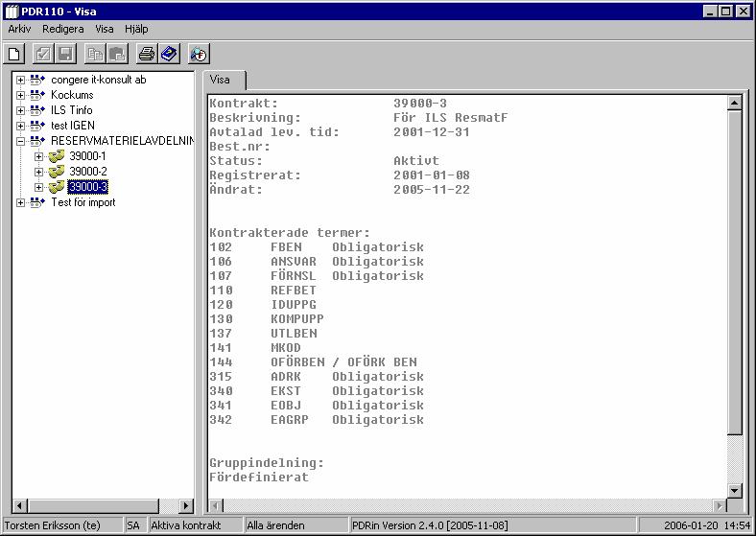Click the organization icon beside congere it-konsult ab
Screen dimensions: 756x536
[x=37, y=80]
